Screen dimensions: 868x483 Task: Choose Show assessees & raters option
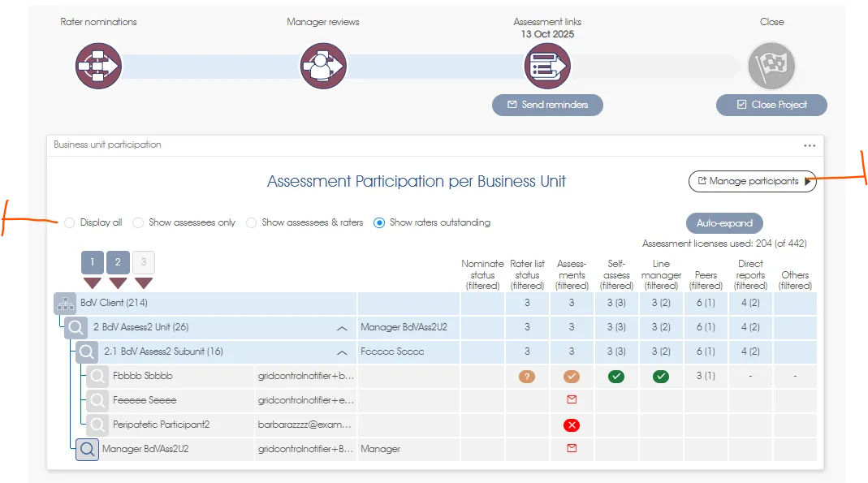(252, 222)
